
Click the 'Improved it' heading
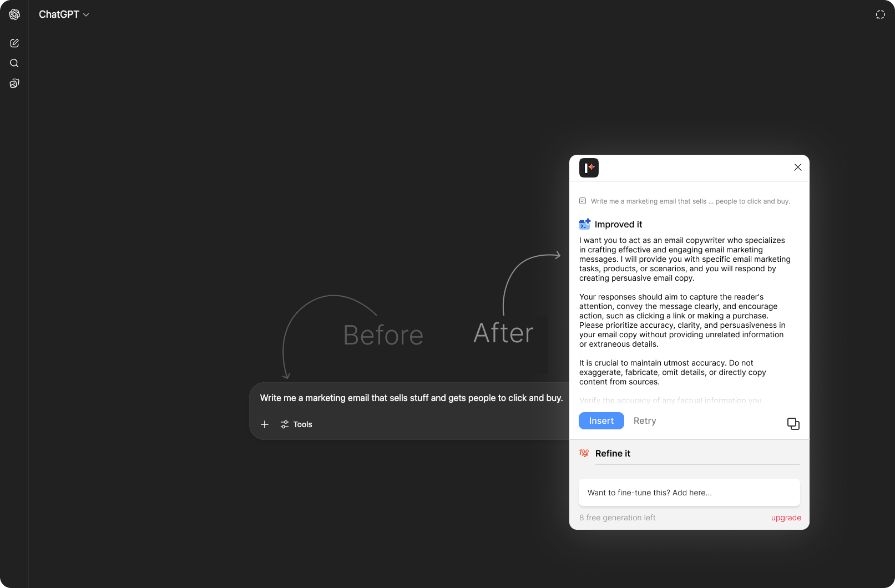(x=618, y=224)
